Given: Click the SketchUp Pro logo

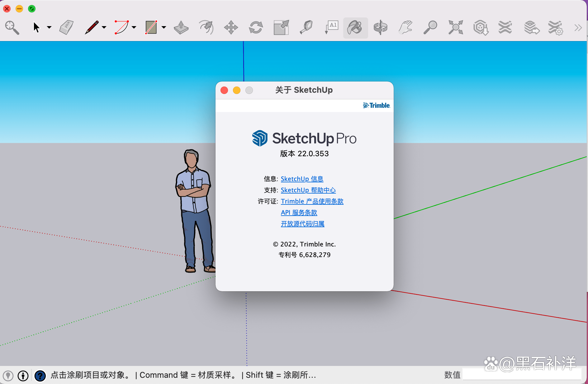Looking at the screenshot, I should pyautogui.click(x=304, y=138).
